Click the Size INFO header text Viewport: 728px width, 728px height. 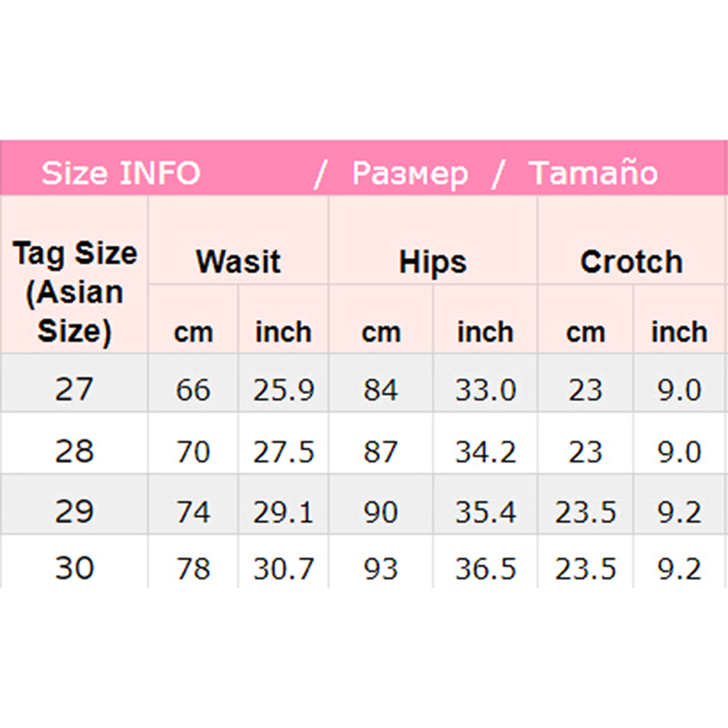click(120, 173)
